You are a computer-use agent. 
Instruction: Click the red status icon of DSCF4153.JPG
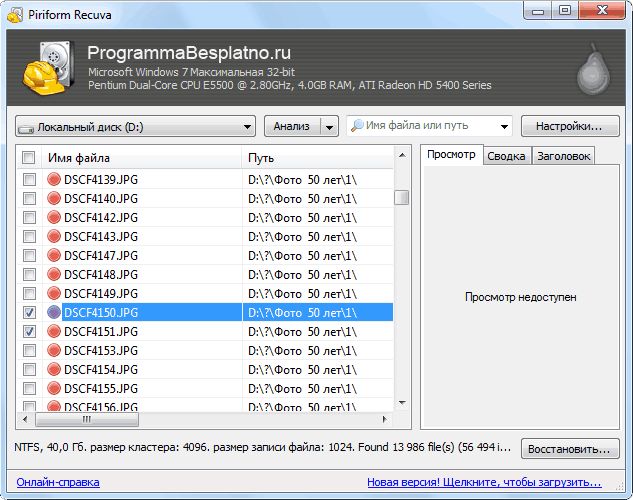point(54,350)
